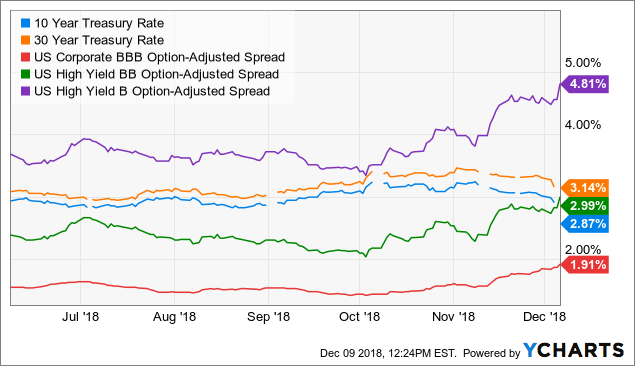
Task: Click the green BB spread legend swatch
Action: pos(26,74)
